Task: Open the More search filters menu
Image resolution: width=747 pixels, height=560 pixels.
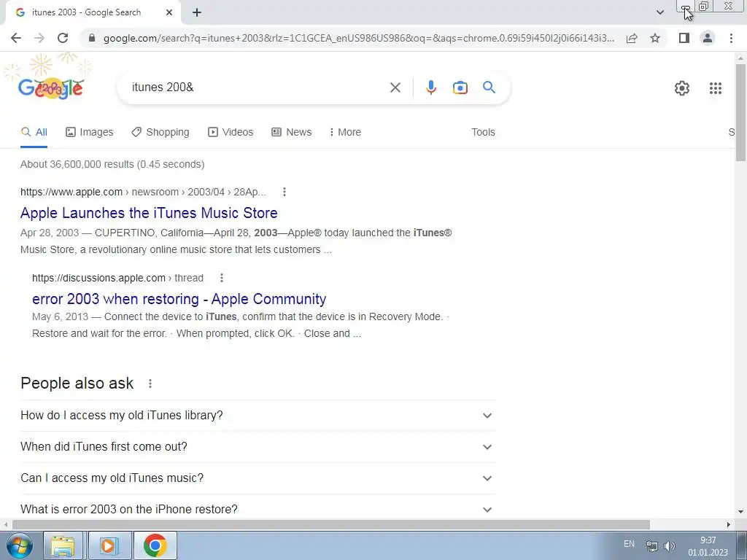Action: click(x=345, y=133)
